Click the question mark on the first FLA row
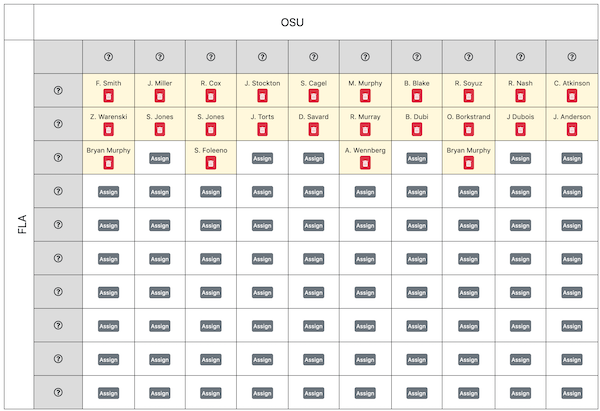Viewport: 600px width, 411px height. pos(58,90)
